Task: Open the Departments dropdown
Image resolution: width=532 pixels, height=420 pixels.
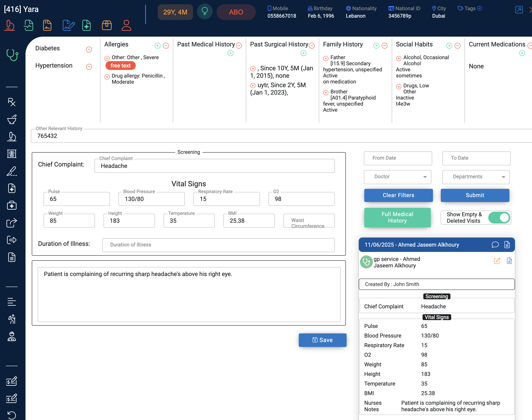Action: (x=476, y=177)
